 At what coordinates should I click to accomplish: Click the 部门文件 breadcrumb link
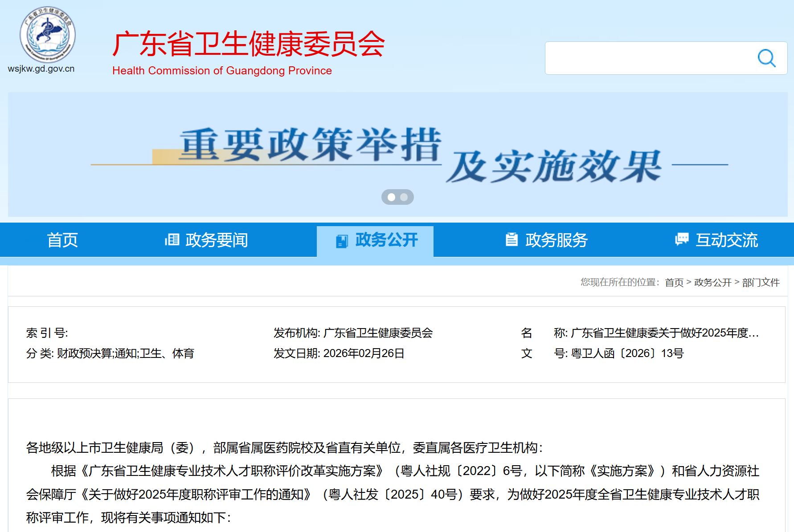click(761, 282)
